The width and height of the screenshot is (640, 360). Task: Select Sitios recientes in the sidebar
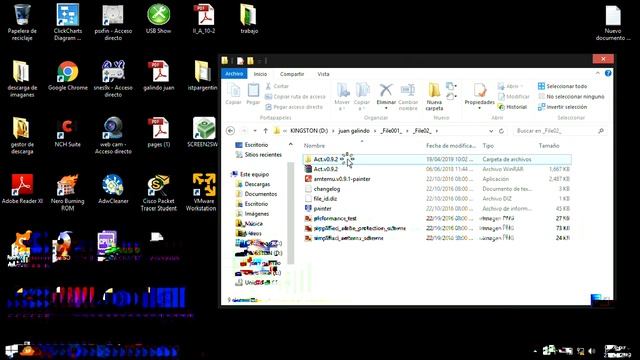tap(259, 155)
